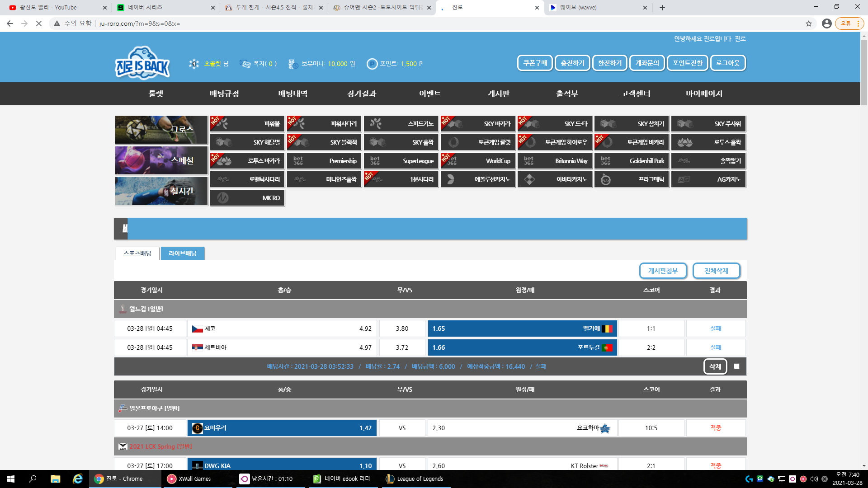Click the 포인트 P coin icon

point(372,64)
